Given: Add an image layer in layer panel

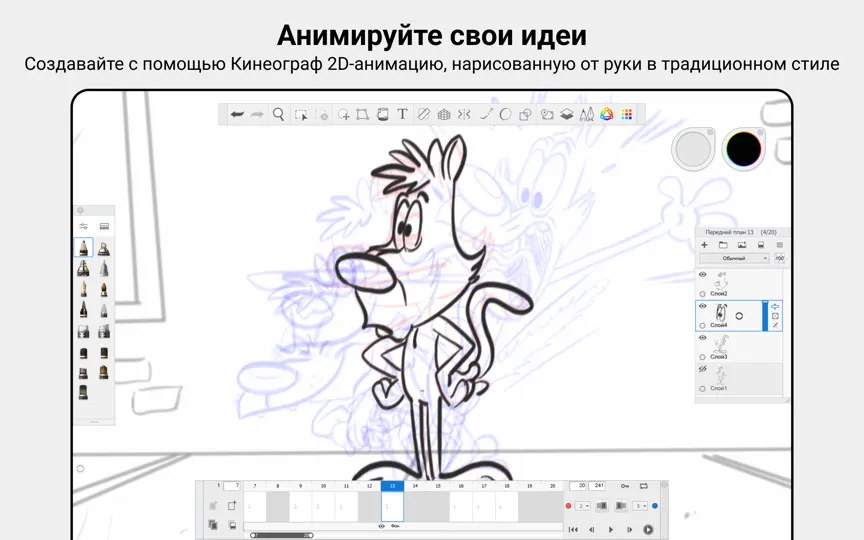Looking at the screenshot, I should click(x=742, y=245).
